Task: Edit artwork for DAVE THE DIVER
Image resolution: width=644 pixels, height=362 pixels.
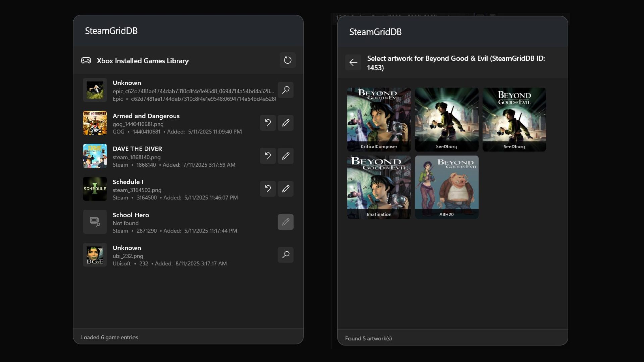Action: point(285,156)
